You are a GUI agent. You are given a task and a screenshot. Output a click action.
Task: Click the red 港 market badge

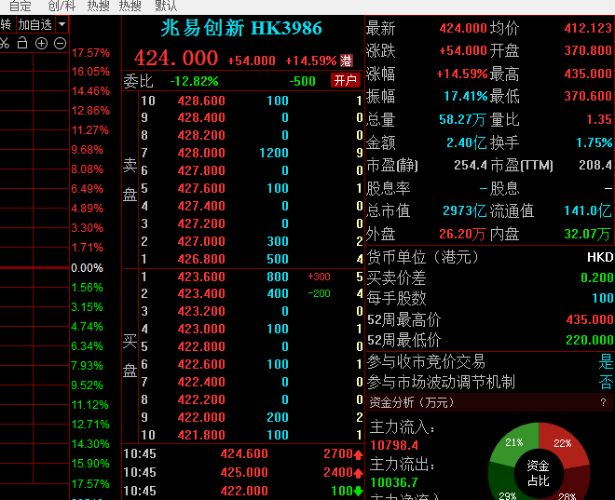tap(346, 60)
